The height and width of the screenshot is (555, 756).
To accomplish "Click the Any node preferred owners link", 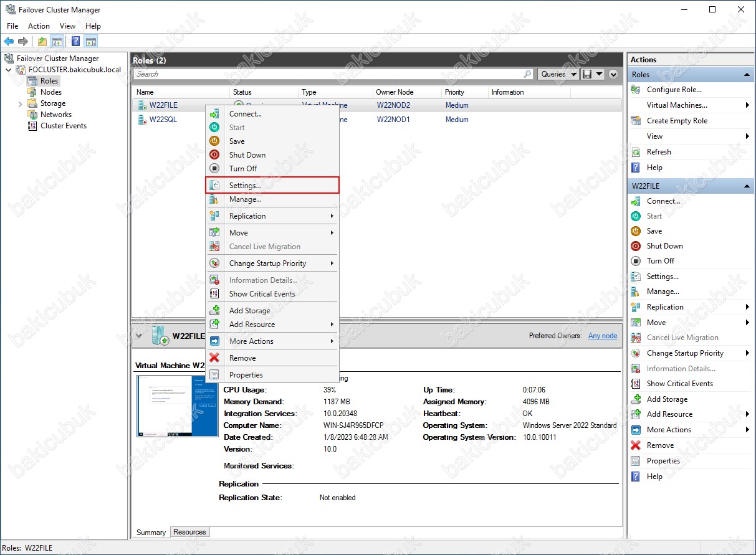I will tap(603, 336).
